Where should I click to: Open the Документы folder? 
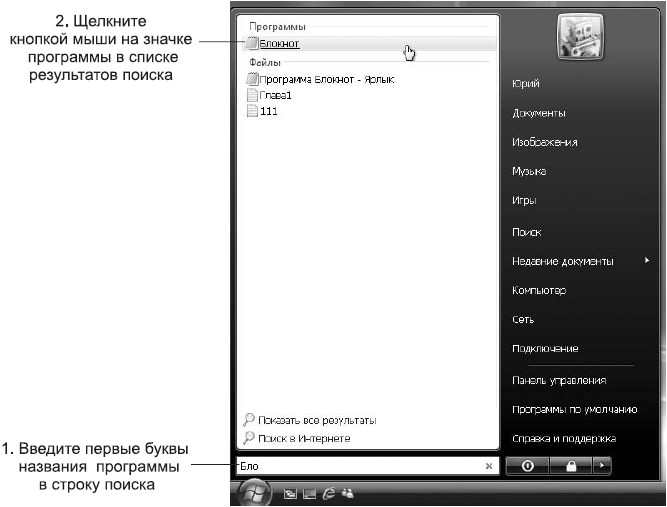click(x=538, y=113)
